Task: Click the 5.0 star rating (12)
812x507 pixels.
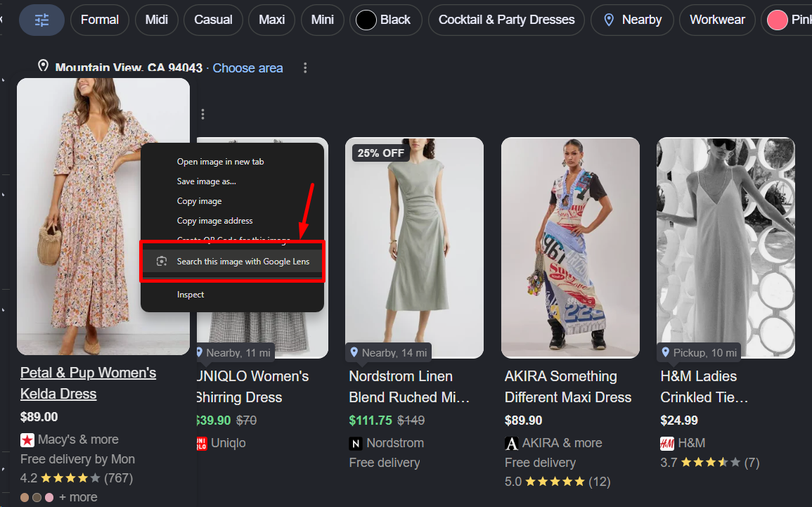Action: coord(558,482)
